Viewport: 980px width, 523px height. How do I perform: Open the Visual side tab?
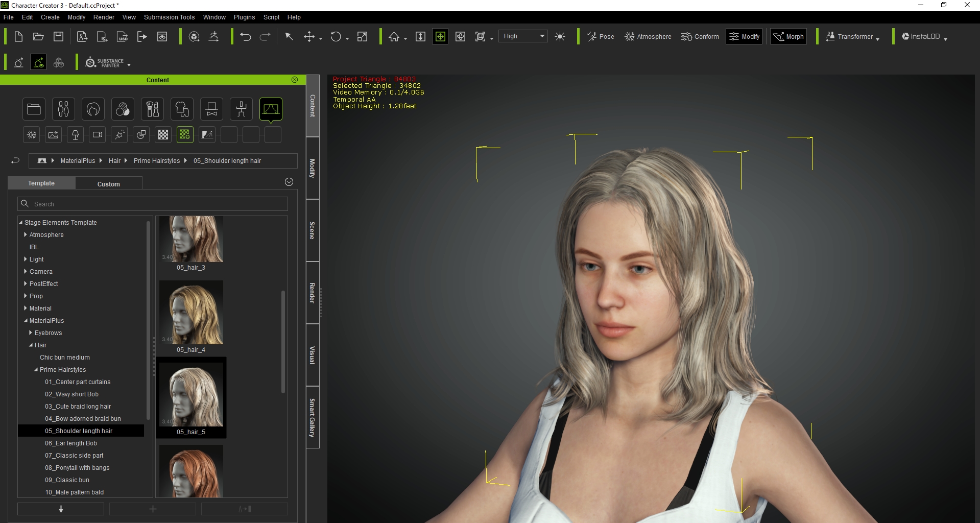point(313,355)
